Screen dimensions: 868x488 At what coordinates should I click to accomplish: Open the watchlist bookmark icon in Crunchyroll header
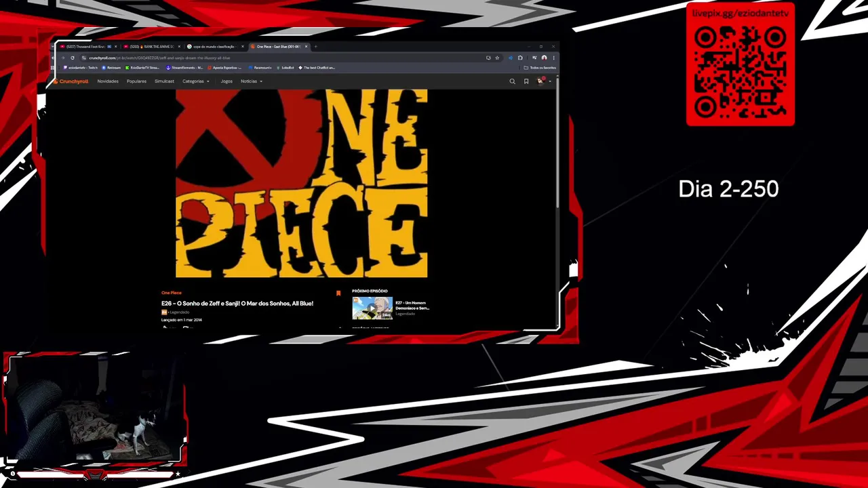[526, 81]
